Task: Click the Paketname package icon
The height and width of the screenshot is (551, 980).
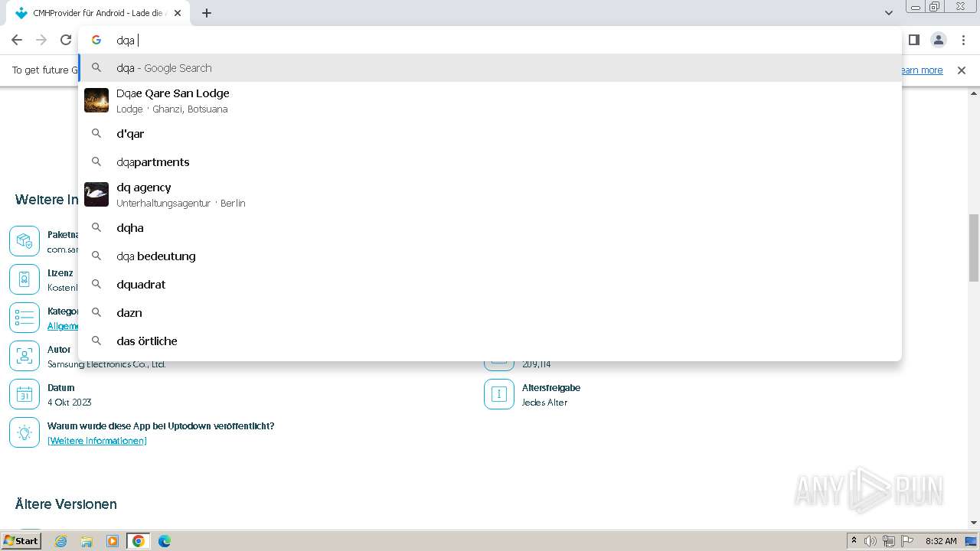Action: click(24, 241)
